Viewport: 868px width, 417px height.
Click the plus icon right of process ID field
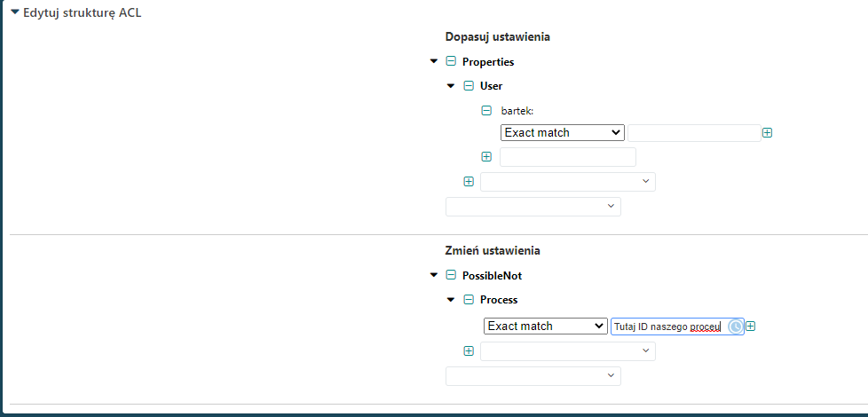coord(751,327)
